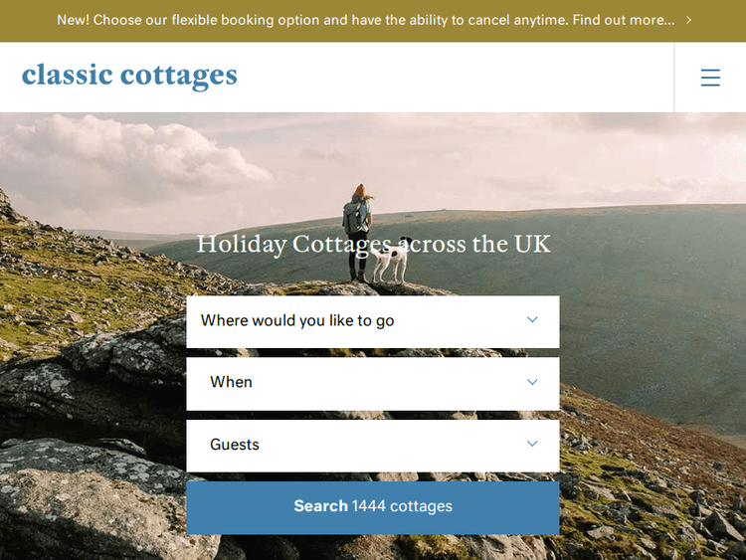Click the word 'Search' in blue button
The width and height of the screenshot is (746, 560).
320,505
